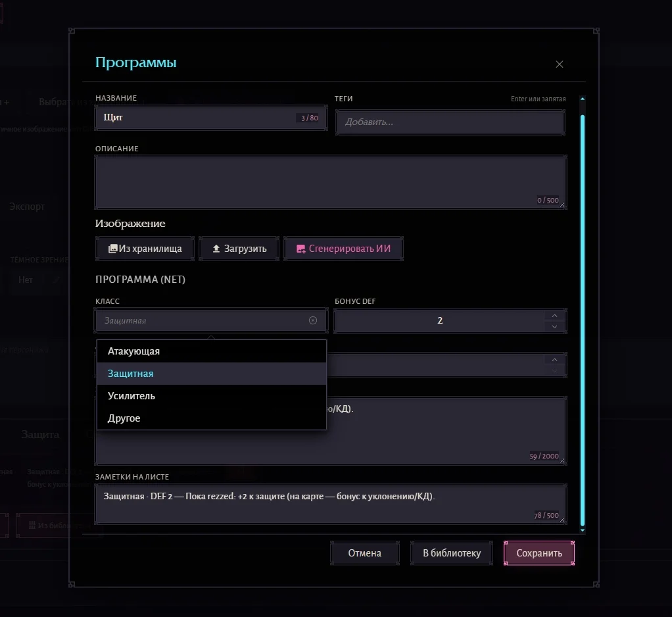Click scrollbar up arrow in dialog
The height and width of the screenshot is (617, 672).
pos(583,99)
